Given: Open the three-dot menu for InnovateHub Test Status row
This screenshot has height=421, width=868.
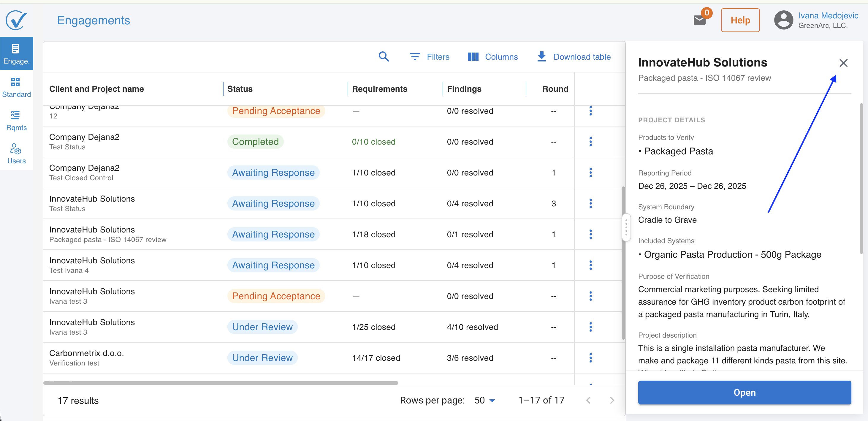Looking at the screenshot, I should point(590,203).
